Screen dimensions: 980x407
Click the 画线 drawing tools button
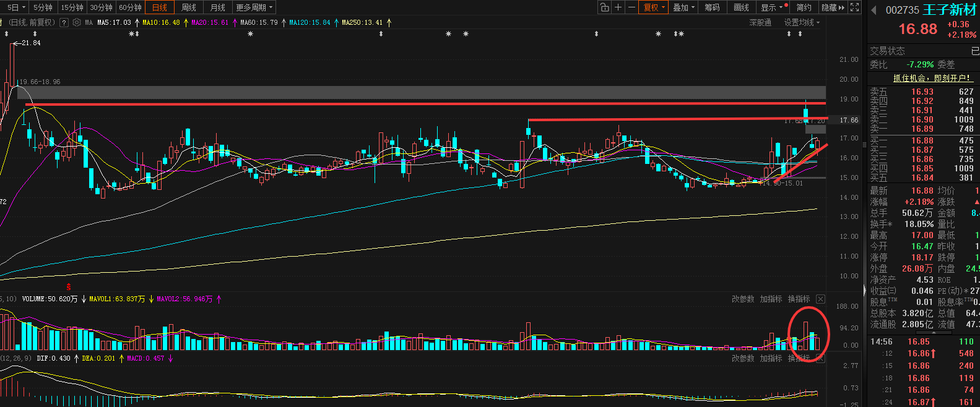741,7
